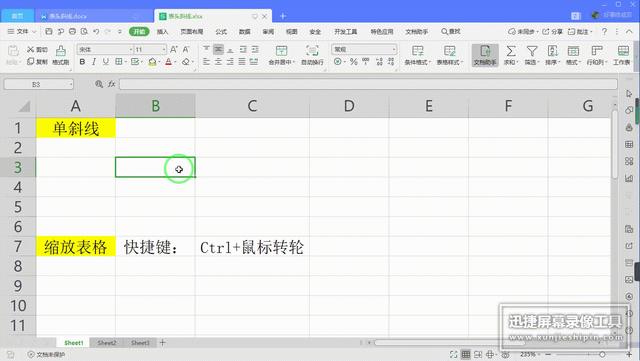Open the font name dropdown

coord(131,49)
